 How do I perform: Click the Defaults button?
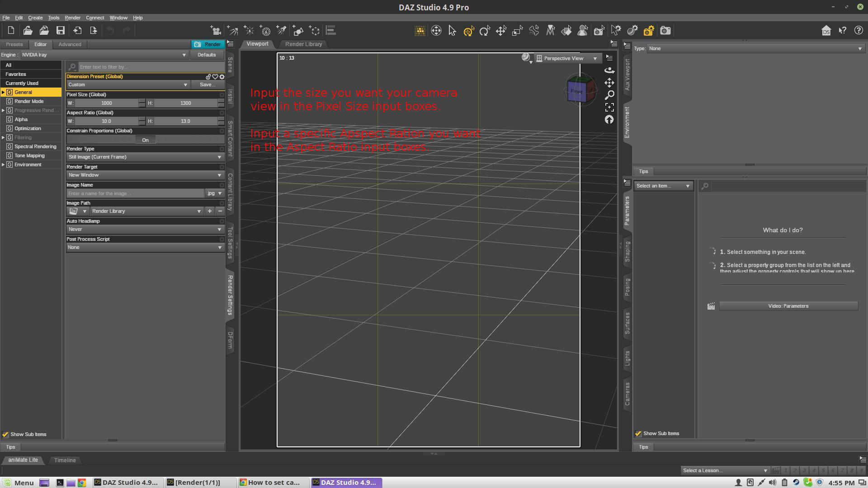207,55
